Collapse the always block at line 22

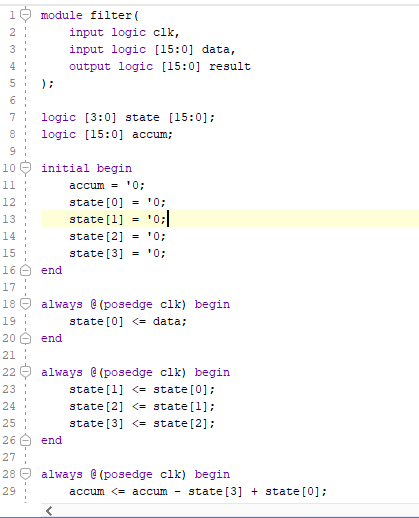tap(25, 372)
